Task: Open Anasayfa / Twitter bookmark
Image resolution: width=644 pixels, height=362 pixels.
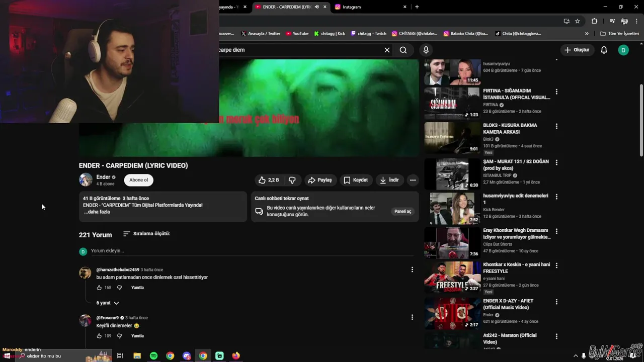Action: [261, 34]
